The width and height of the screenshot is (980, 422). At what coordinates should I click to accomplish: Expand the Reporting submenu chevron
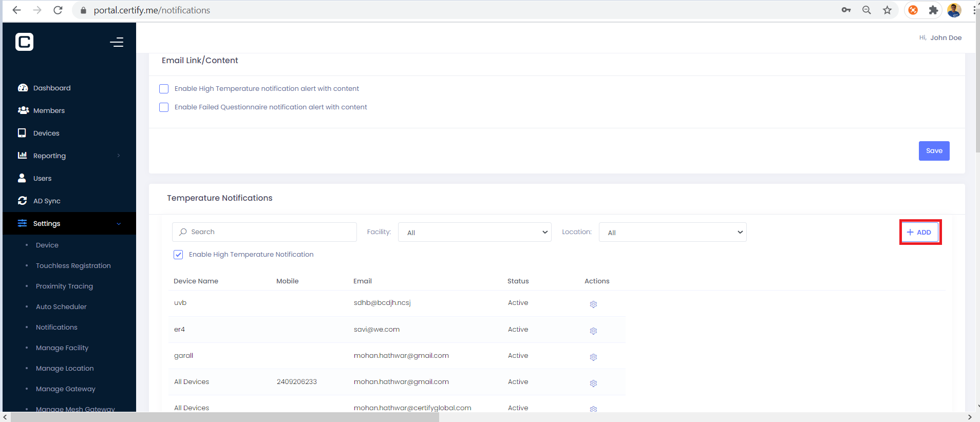[x=119, y=156]
